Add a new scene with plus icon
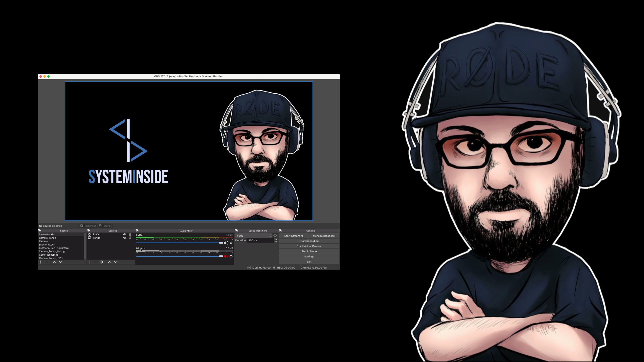The height and width of the screenshot is (362, 644). pos(41,262)
